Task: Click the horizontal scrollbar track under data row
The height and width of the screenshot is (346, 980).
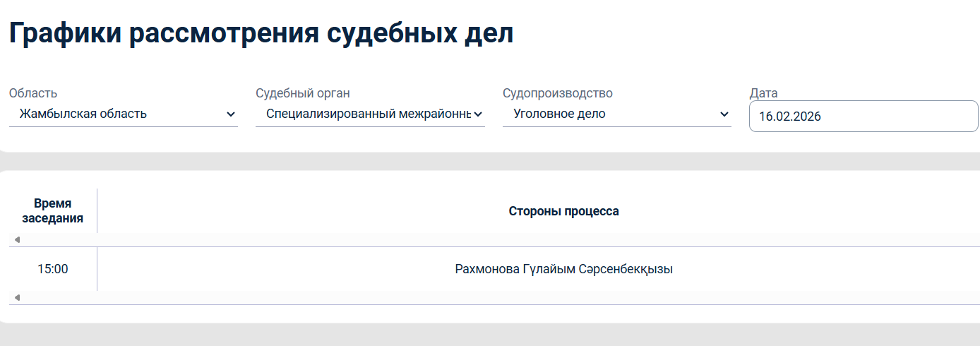Action: (x=494, y=298)
